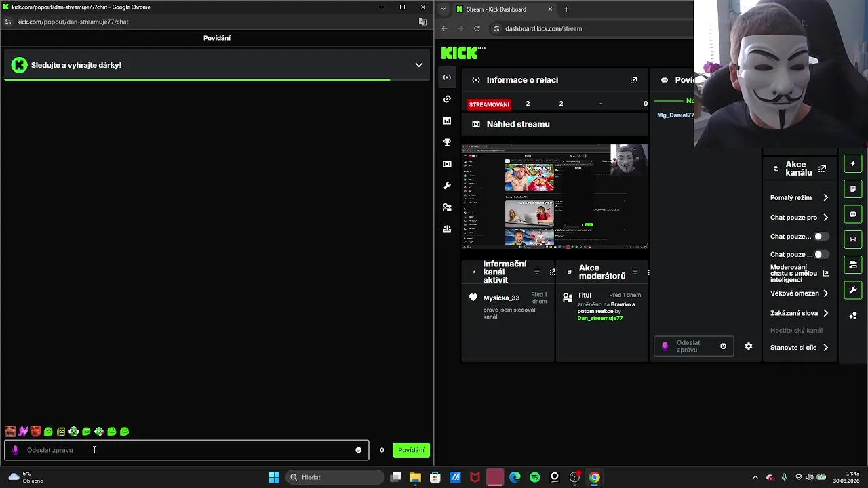
Task: Open Pomalý režim options
Action: click(800, 198)
